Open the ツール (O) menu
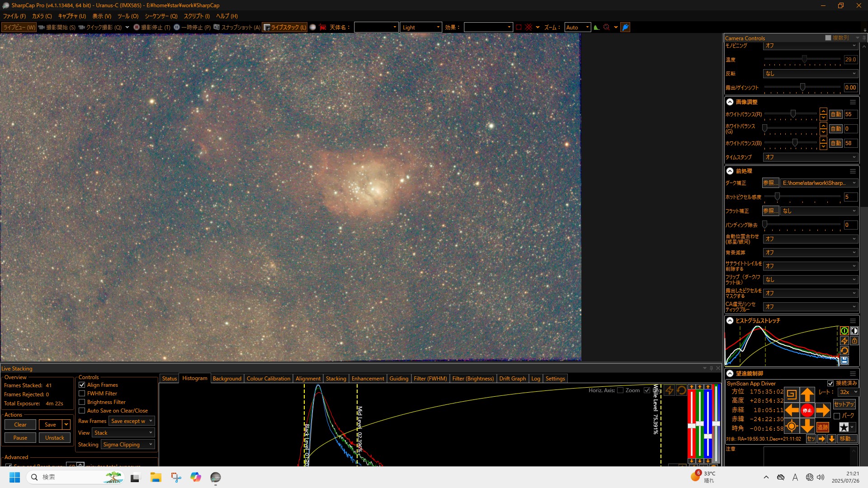Screen dimensions: 868x488 pyautogui.click(x=128, y=16)
